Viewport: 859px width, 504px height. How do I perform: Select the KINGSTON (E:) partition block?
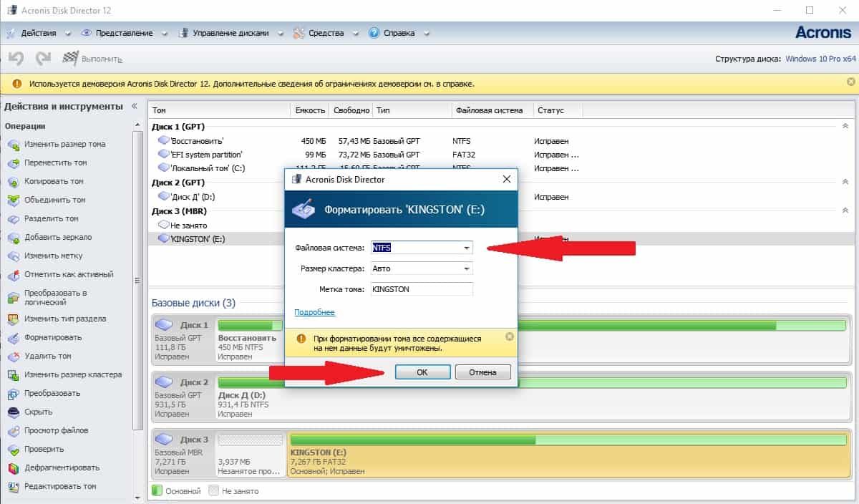[x=569, y=455]
